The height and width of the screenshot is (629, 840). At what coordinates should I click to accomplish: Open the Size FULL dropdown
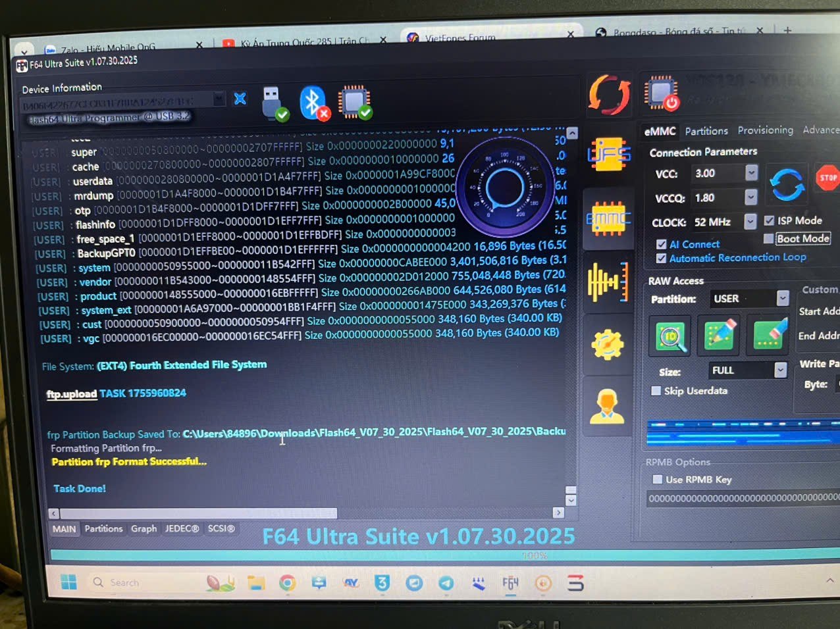point(780,370)
